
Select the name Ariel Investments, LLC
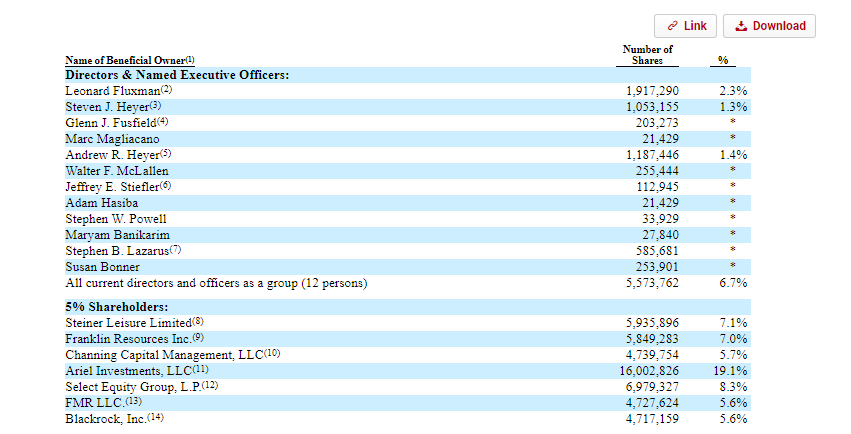pos(129,371)
